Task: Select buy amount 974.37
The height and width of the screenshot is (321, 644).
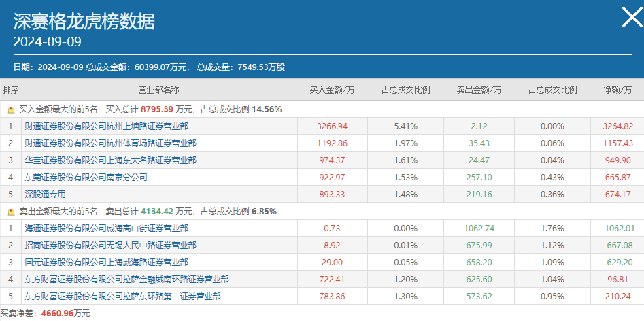Action: tap(333, 160)
